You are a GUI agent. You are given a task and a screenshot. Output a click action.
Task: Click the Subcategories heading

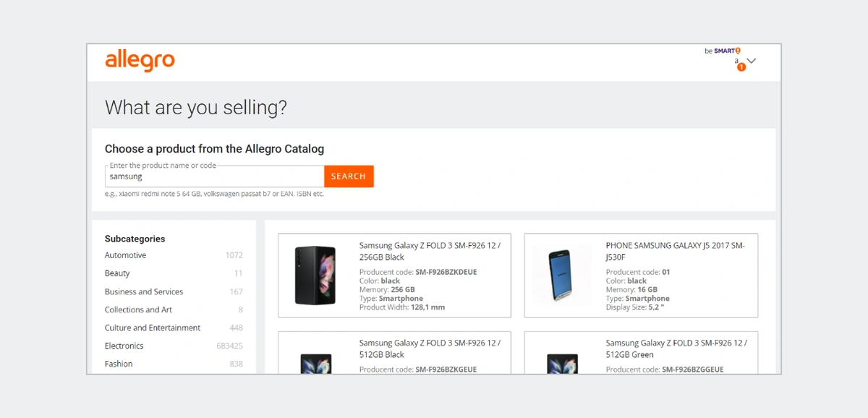point(135,239)
